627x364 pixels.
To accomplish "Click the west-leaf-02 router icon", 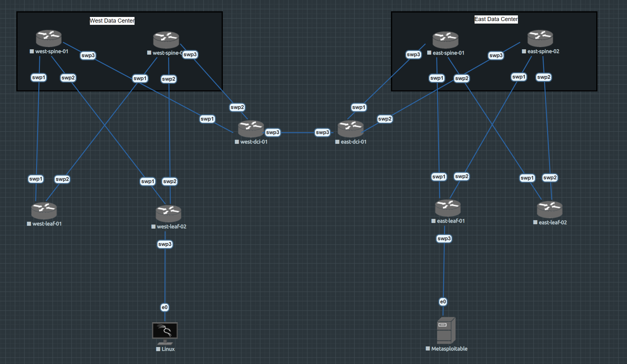I will click(x=168, y=214).
